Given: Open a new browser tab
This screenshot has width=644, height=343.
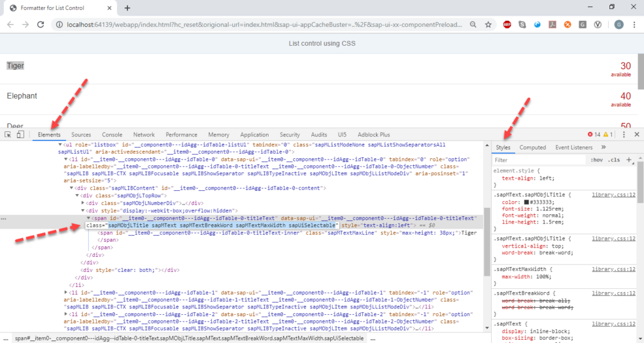Looking at the screenshot, I should (127, 8).
